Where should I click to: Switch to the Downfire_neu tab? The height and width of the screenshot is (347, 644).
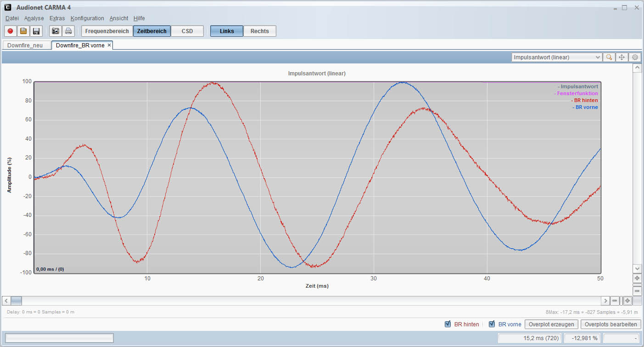tap(25, 46)
